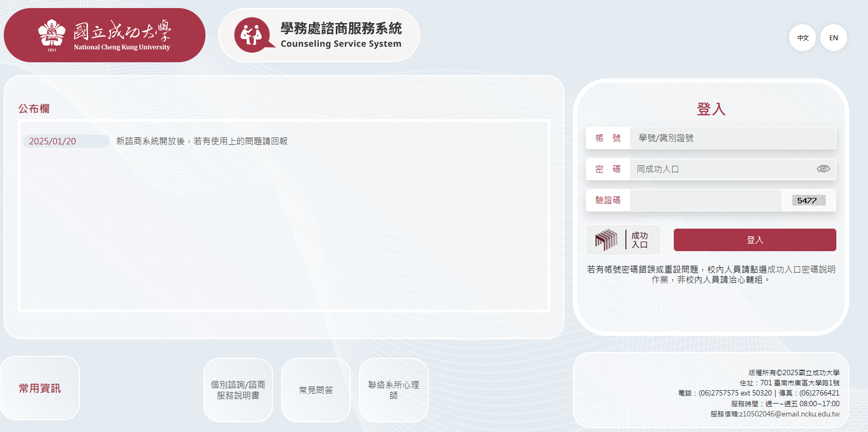Click the 常用資訊 section label

coord(40,389)
